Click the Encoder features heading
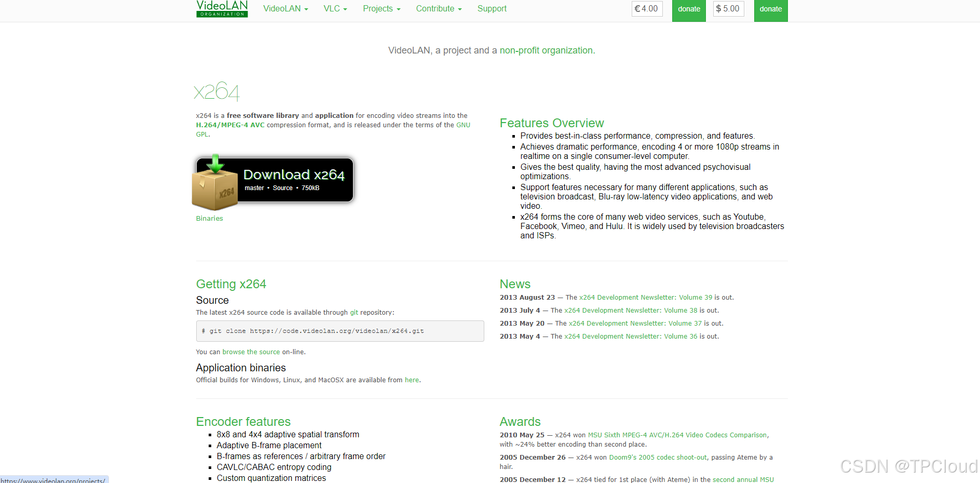 [x=243, y=422]
